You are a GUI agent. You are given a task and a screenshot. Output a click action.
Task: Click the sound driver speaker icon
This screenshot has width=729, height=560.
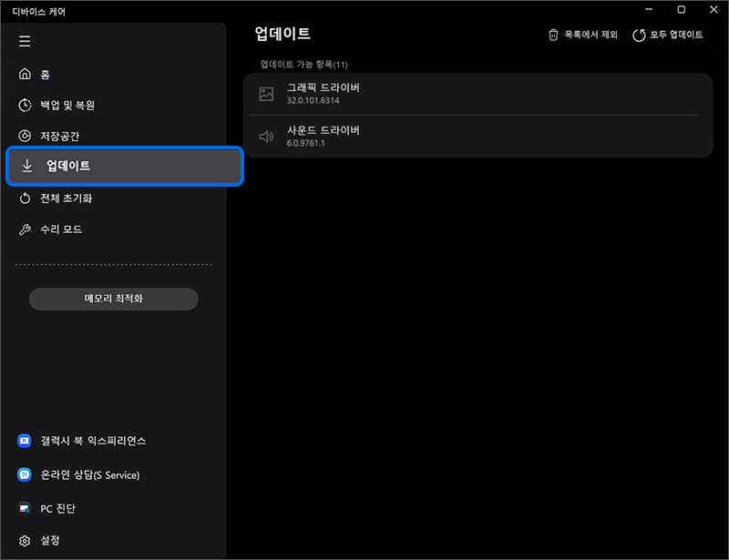[266, 136]
